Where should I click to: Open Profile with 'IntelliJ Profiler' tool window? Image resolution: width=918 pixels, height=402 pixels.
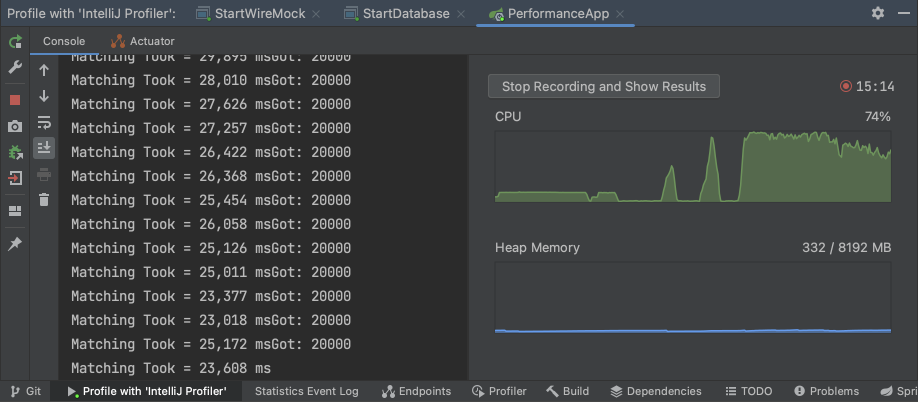[x=146, y=391]
